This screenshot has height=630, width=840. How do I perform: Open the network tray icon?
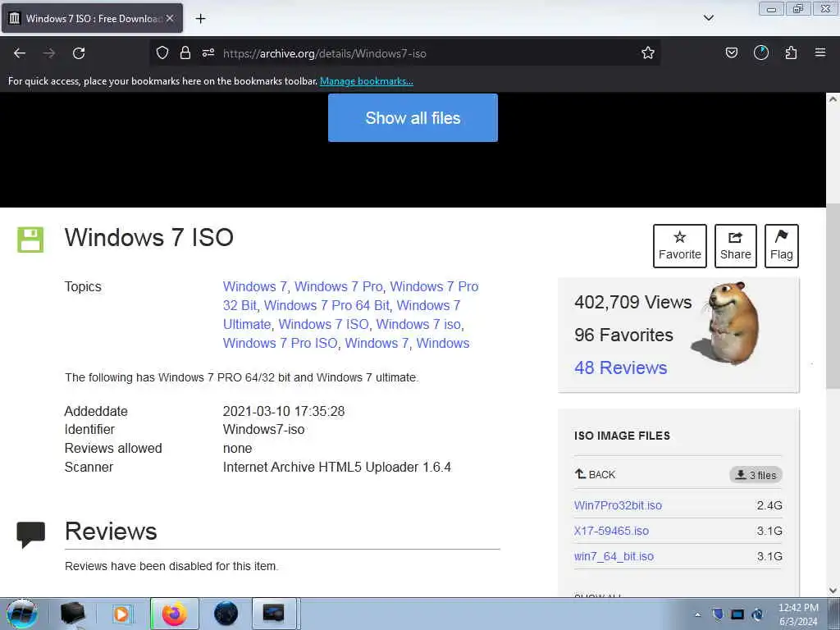757,614
